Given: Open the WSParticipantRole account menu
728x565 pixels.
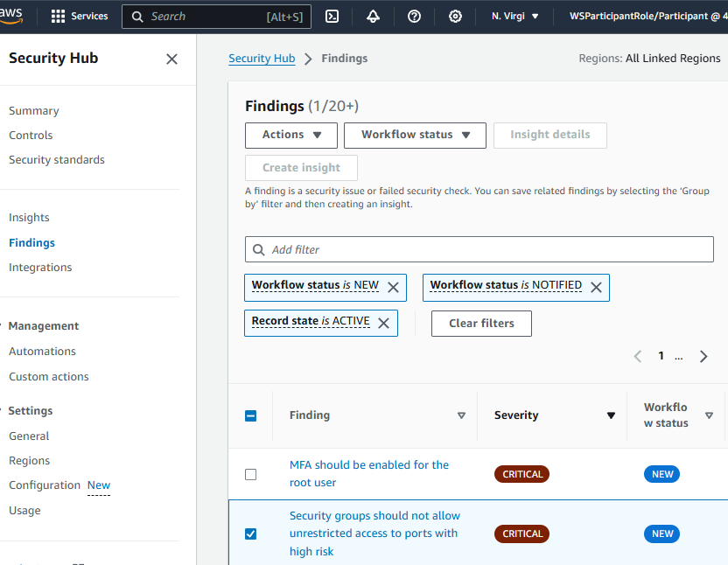Looking at the screenshot, I should pos(648,17).
